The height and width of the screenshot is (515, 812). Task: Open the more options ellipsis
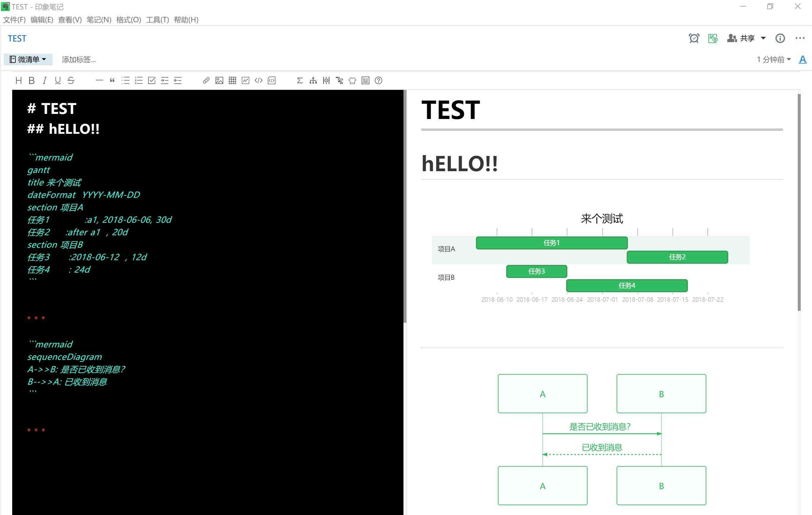coord(800,38)
